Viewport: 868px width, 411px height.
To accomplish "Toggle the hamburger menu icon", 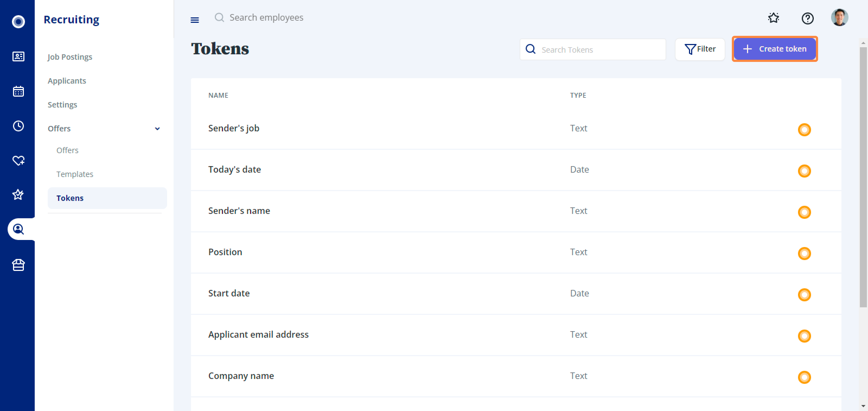I will [195, 20].
